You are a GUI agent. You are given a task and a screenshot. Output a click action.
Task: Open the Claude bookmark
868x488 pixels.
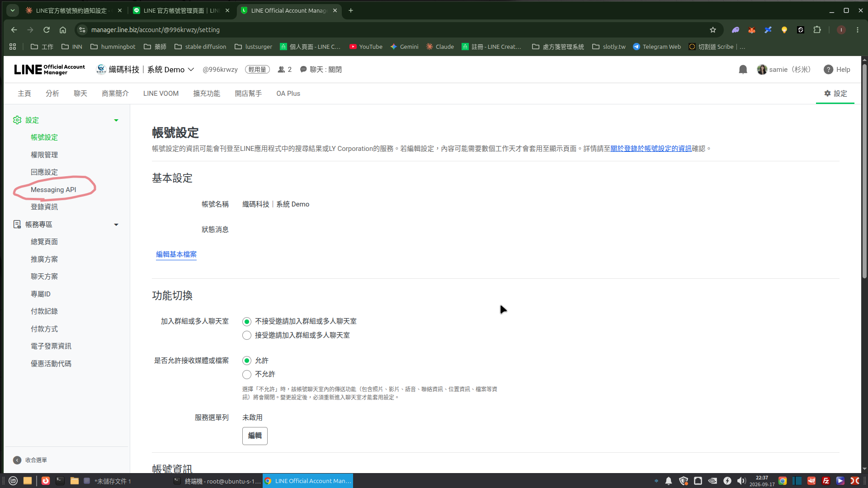[x=440, y=47]
